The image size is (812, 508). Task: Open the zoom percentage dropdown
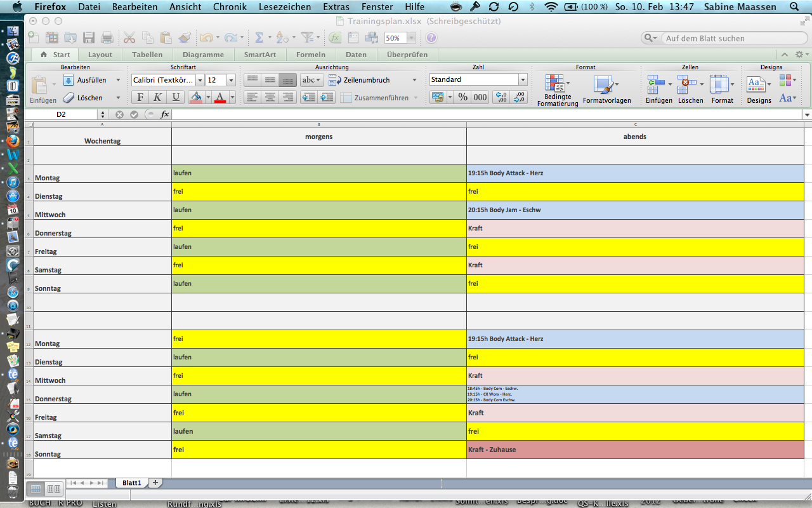coord(411,38)
